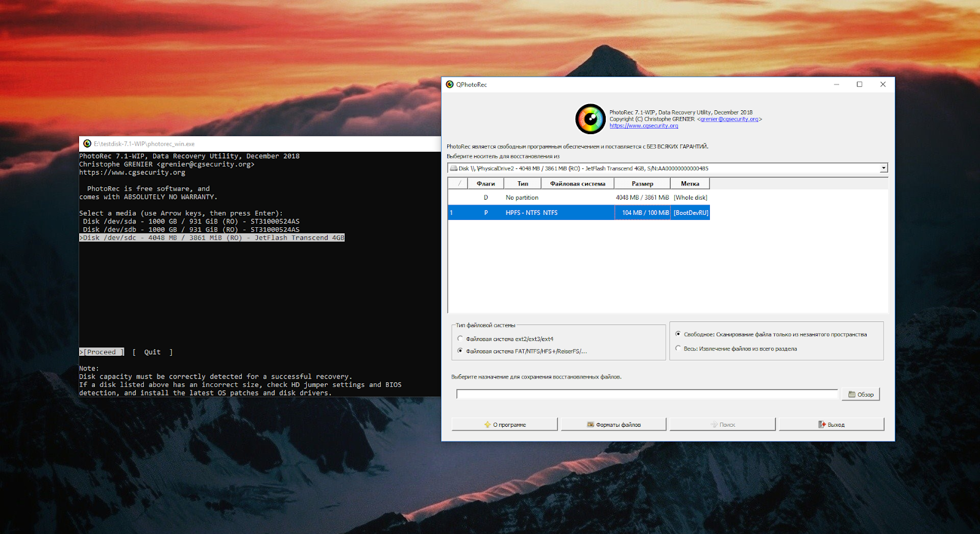The height and width of the screenshot is (534, 980).
Task: Open the https://www.cgsecurity.org link
Action: (x=644, y=126)
